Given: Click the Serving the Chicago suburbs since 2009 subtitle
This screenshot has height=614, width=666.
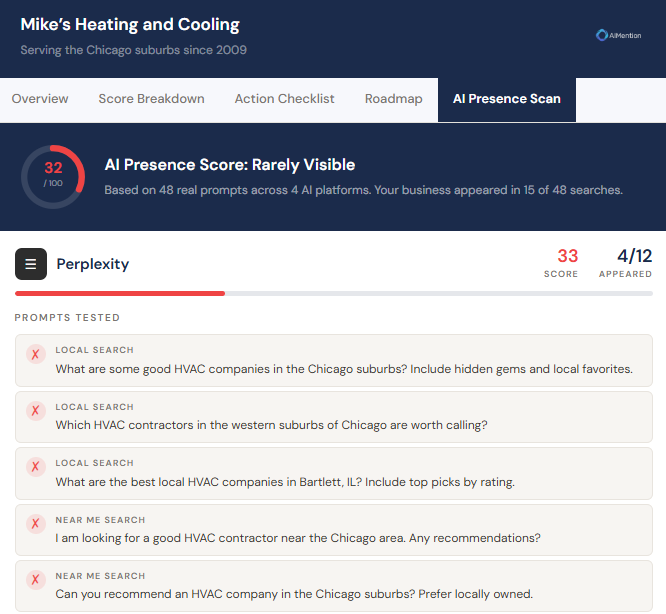Looking at the screenshot, I should pyautogui.click(x=133, y=50).
